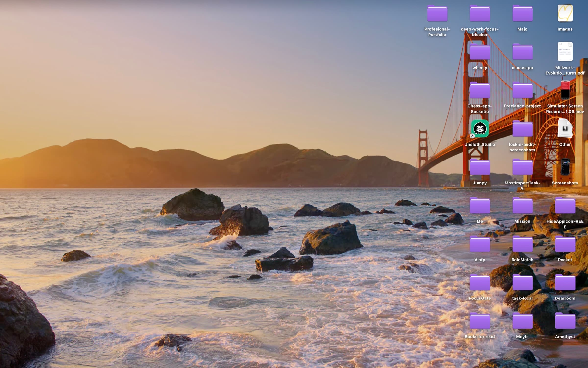Select the HideAppIconFREEE folder
This screenshot has width=588, height=368.
pyautogui.click(x=565, y=206)
